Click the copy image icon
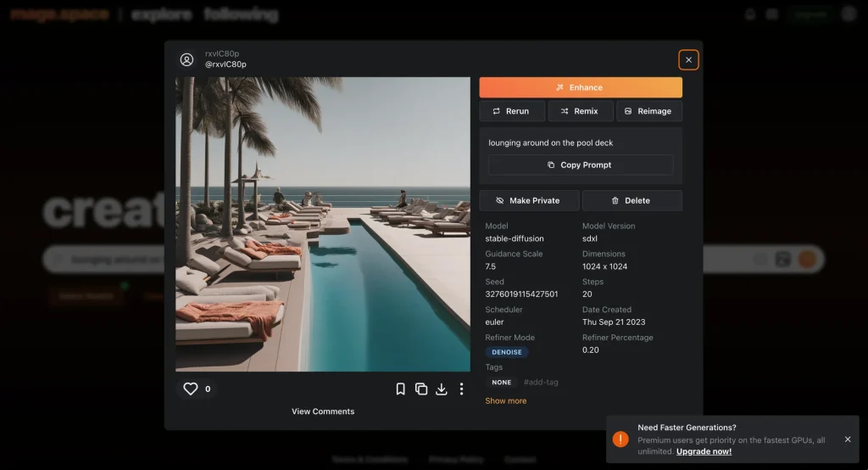The height and width of the screenshot is (470, 868). [421, 389]
